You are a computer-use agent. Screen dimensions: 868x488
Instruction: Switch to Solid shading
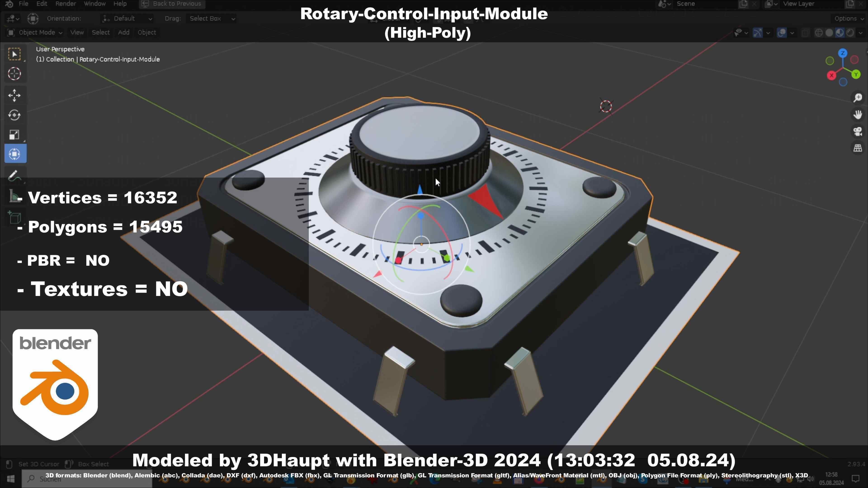coord(829,33)
